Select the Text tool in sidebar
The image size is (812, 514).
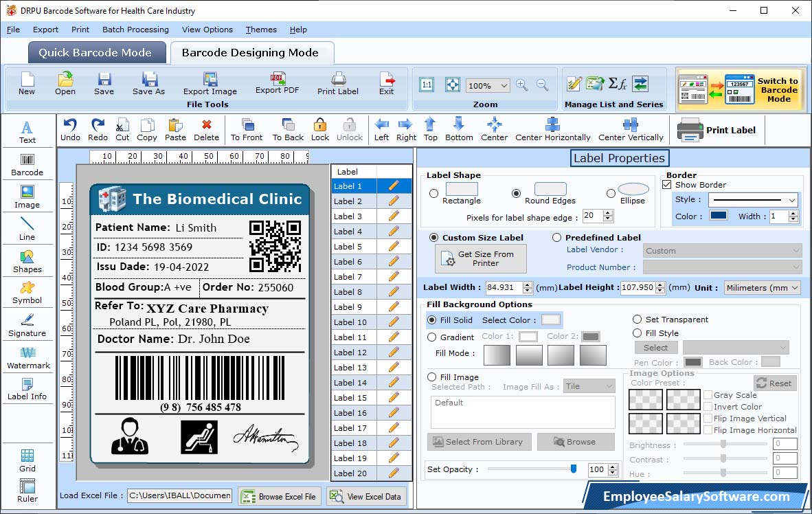click(27, 132)
